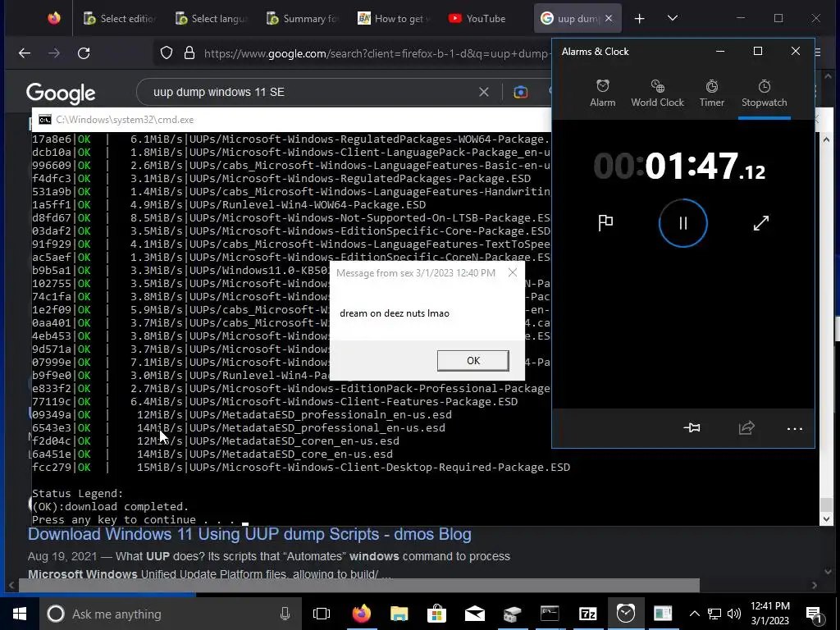
Task: Pin the stopwatch using the pin icon
Action: [x=692, y=427]
